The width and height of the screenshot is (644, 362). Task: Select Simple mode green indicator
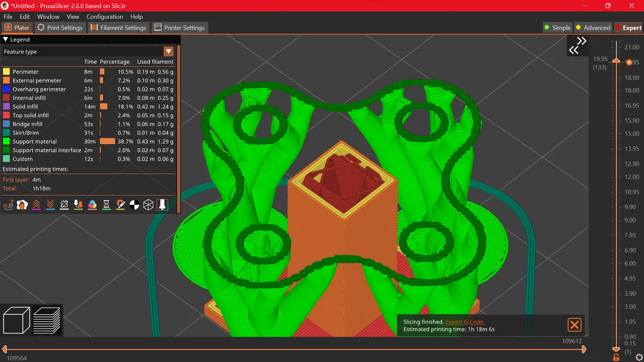pos(547,27)
